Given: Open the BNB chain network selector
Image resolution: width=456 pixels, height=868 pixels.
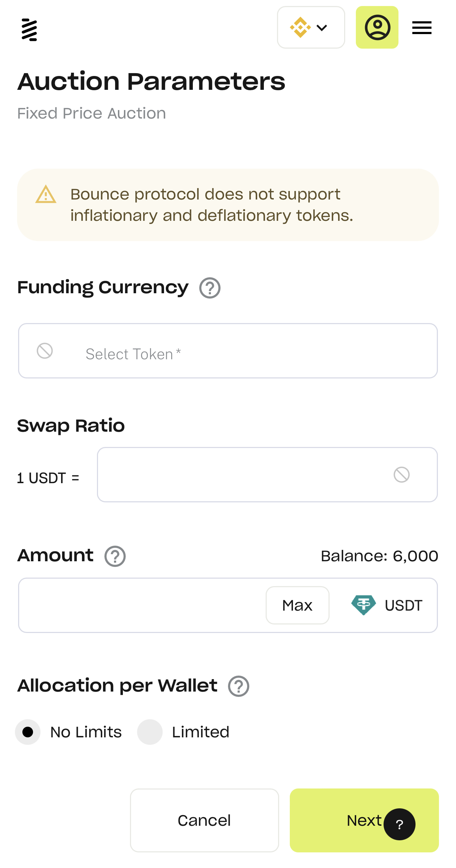Looking at the screenshot, I should (x=311, y=27).
